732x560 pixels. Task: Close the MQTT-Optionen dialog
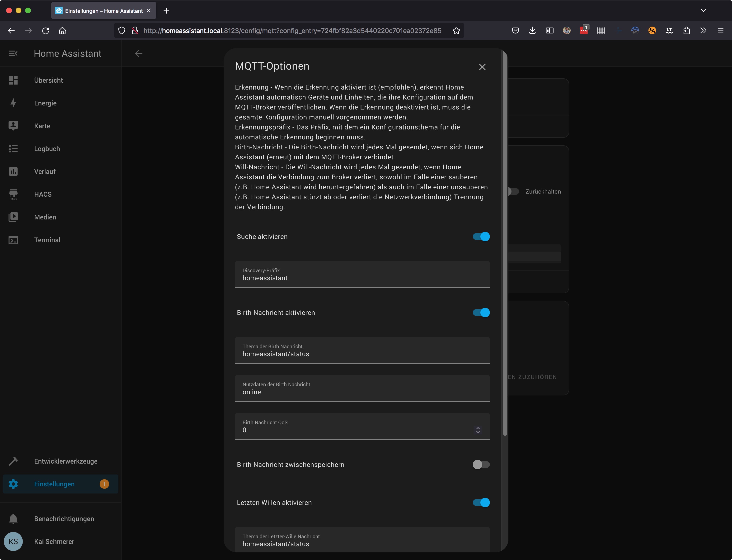pos(482,67)
